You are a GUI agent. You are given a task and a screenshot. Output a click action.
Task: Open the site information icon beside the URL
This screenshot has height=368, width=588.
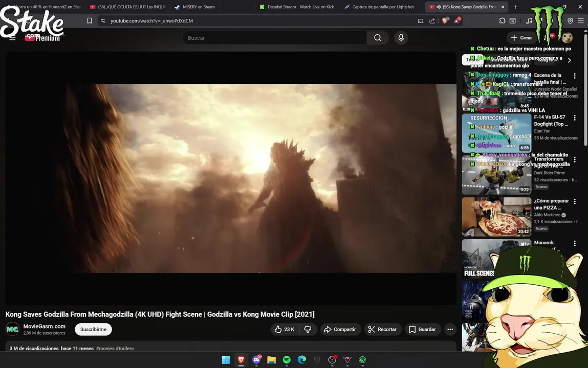[103, 21]
